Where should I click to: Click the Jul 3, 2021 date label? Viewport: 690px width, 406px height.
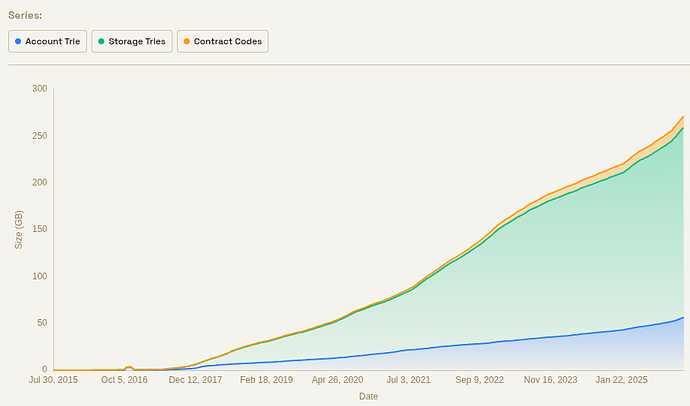(x=408, y=380)
